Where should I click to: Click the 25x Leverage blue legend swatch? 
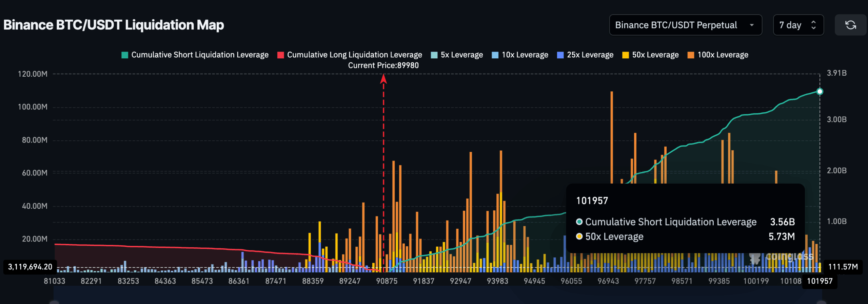[560, 55]
